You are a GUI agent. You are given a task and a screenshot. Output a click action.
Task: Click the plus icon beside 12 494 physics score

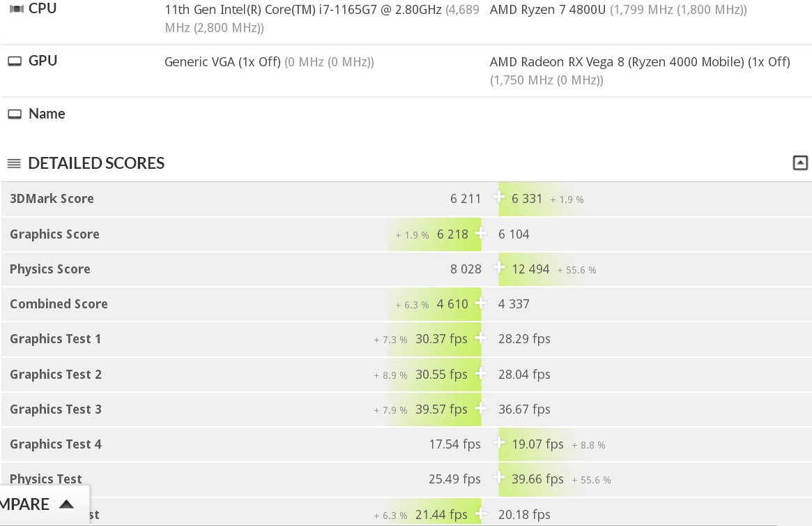[x=499, y=269]
